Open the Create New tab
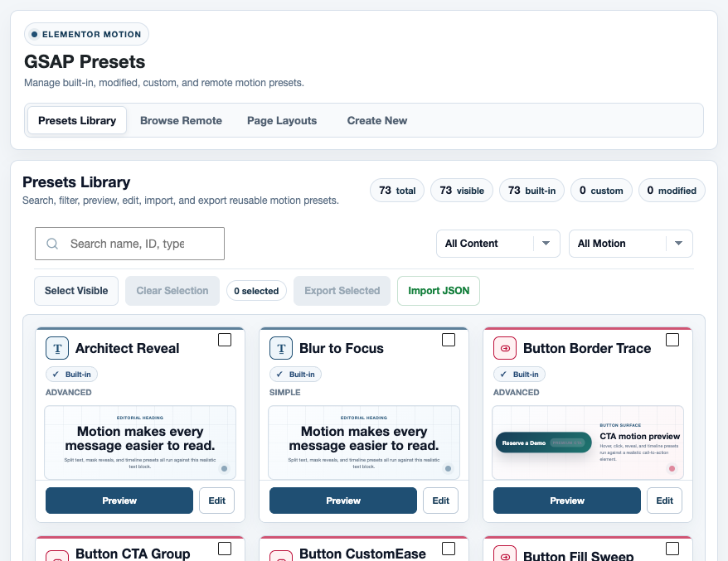728x561 pixels. 377,121
